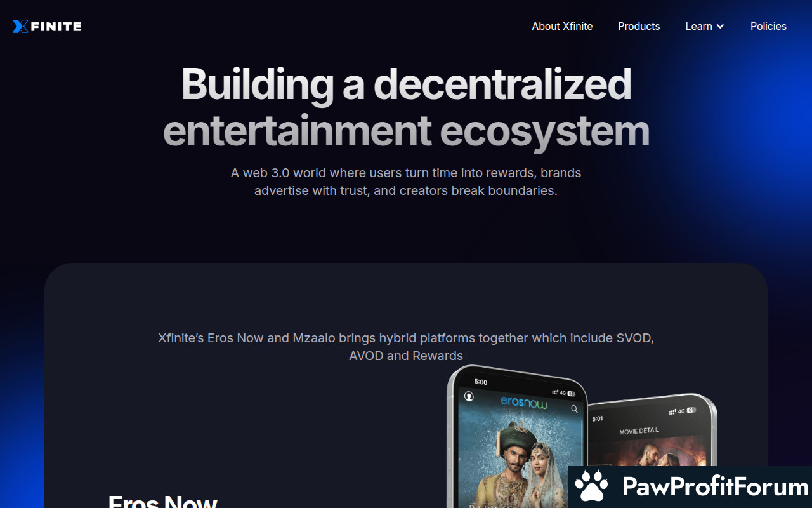The image size is (812, 508).
Task: Click the battery indicator on the Eros Now phone
Action: coord(570,393)
